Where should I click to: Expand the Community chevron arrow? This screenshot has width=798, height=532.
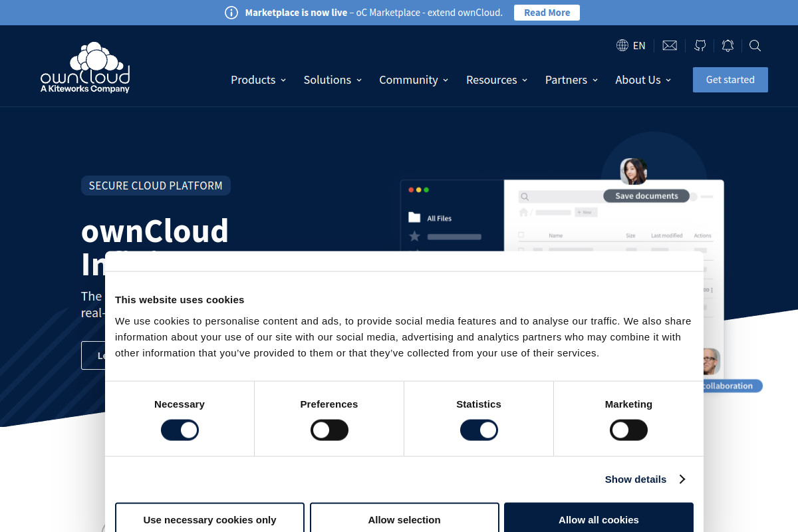click(x=446, y=80)
